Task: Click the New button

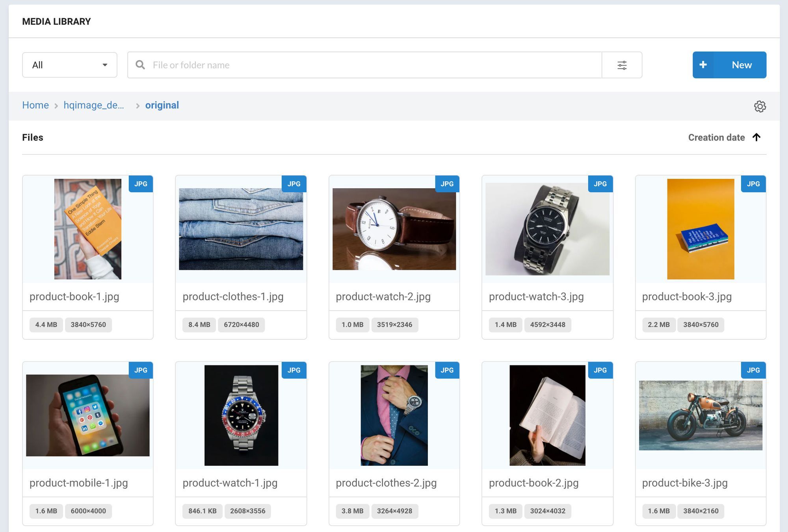Action: pos(729,65)
